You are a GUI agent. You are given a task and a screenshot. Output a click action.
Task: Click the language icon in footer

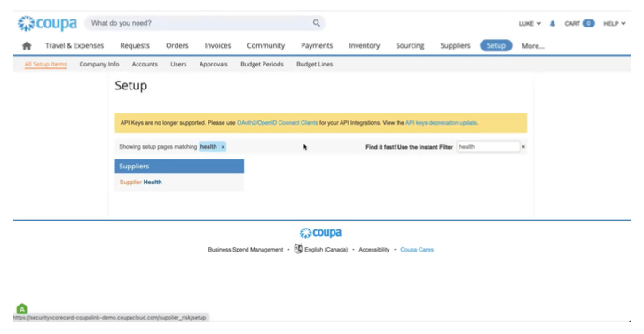pos(298,249)
